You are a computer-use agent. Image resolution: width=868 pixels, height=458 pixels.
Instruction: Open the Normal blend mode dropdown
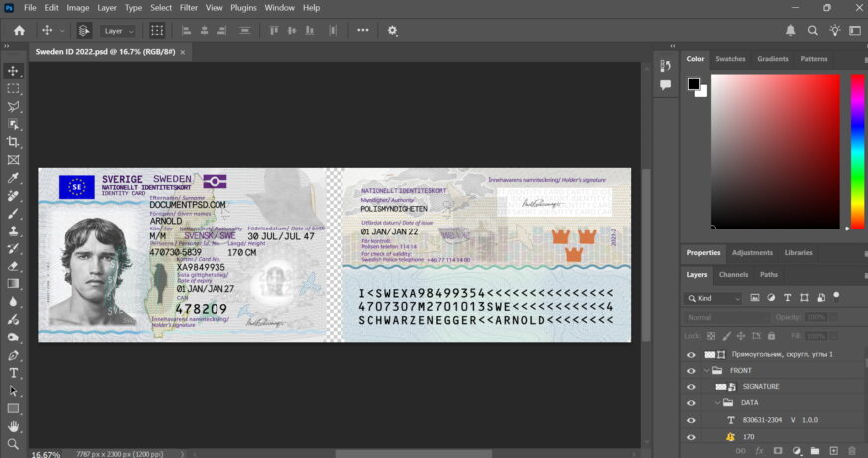tap(727, 318)
